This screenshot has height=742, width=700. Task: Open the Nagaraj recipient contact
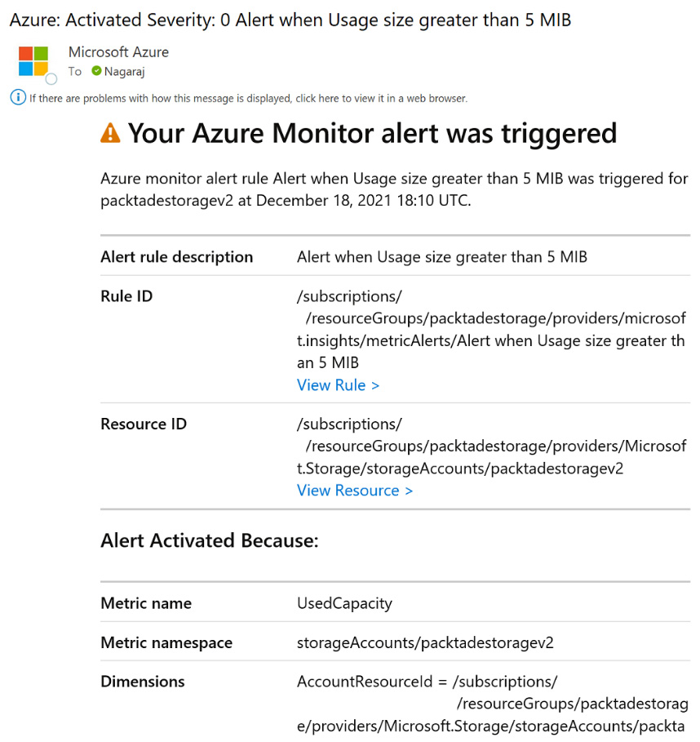pyautogui.click(x=124, y=72)
